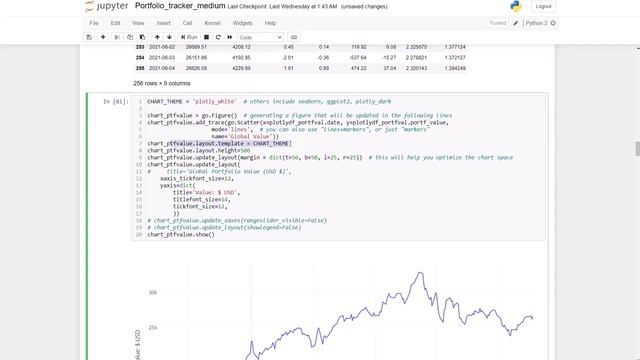Click the Trusted notebook indicator
Screen dimensions: 640x360
(x=498, y=23)
